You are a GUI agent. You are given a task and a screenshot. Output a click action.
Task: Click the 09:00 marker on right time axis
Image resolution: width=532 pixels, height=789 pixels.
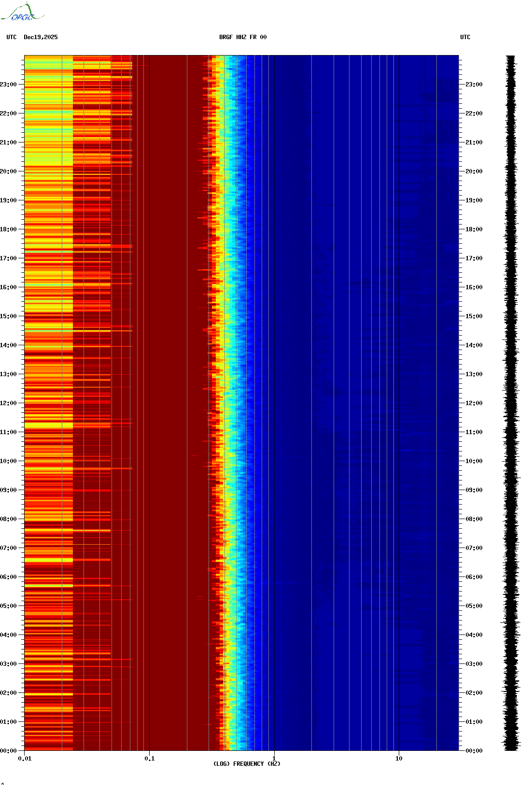(474, 490)
